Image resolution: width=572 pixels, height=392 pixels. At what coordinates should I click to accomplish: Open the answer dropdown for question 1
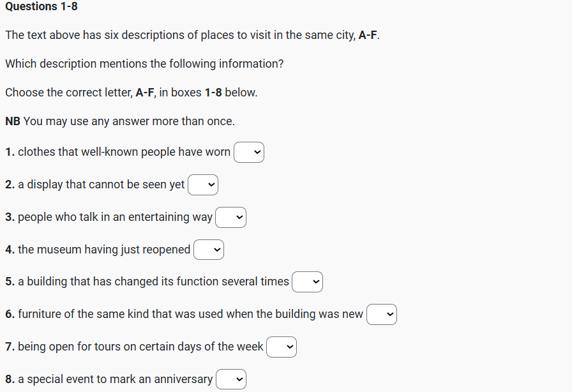(x=249, y=153)
